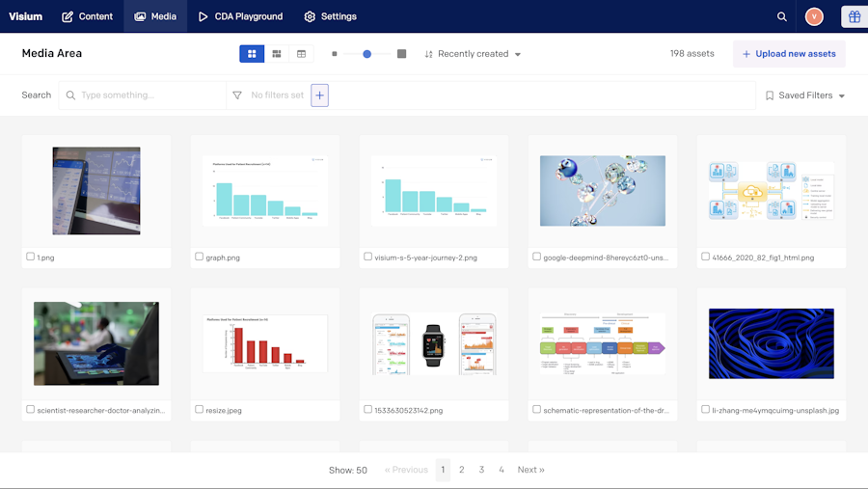This screenshot has height=489, width=868.
Task: Select checkbox for graph.png
Action: (x=200, y=257)
